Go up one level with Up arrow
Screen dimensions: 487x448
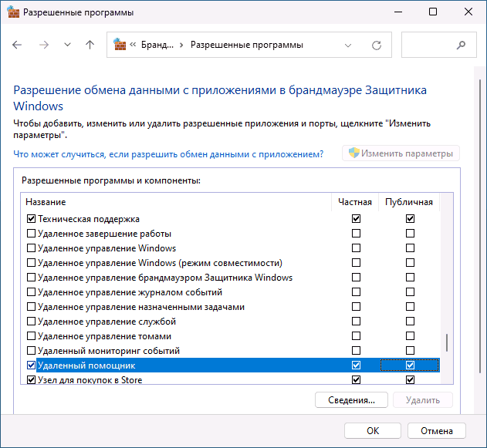coord(90,45)
